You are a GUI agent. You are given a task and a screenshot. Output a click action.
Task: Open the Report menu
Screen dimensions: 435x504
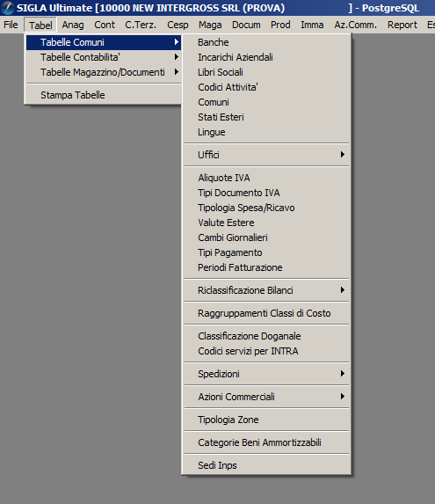click(402, 25)
